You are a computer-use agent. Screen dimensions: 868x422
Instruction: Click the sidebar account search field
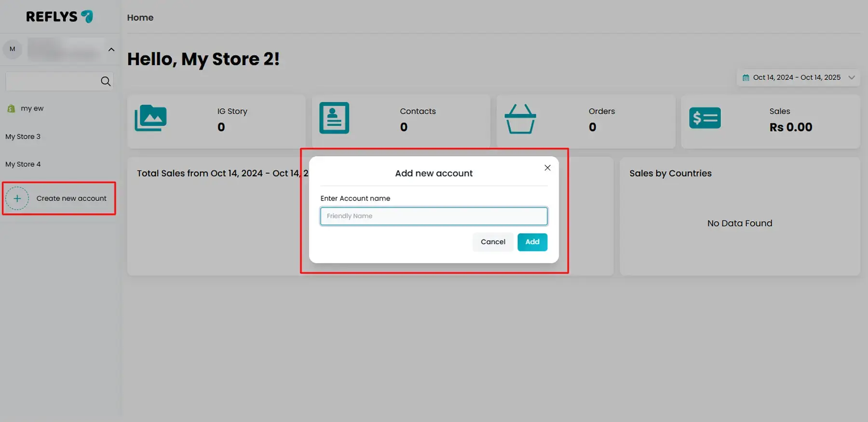pyautogui.click(x=52, y=81)
